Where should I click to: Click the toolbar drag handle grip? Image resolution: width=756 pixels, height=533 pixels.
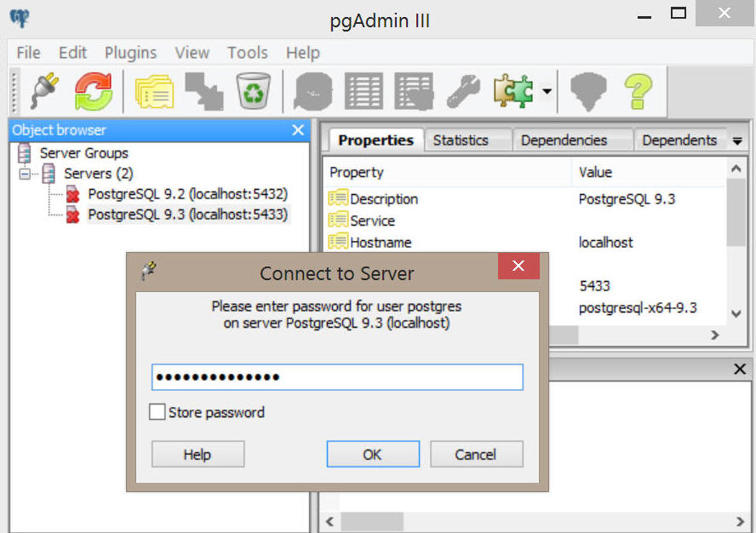pos(14,92)
